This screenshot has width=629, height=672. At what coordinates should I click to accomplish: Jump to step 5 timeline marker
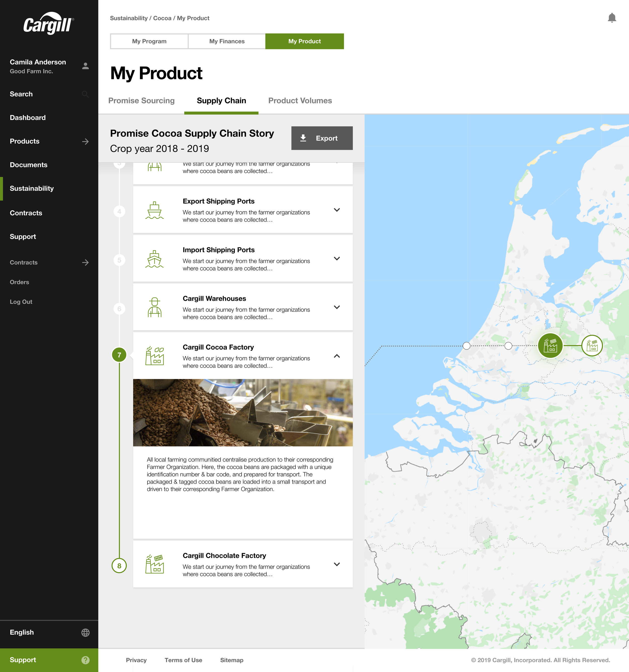pyautogui.click(x=119, y=260)
